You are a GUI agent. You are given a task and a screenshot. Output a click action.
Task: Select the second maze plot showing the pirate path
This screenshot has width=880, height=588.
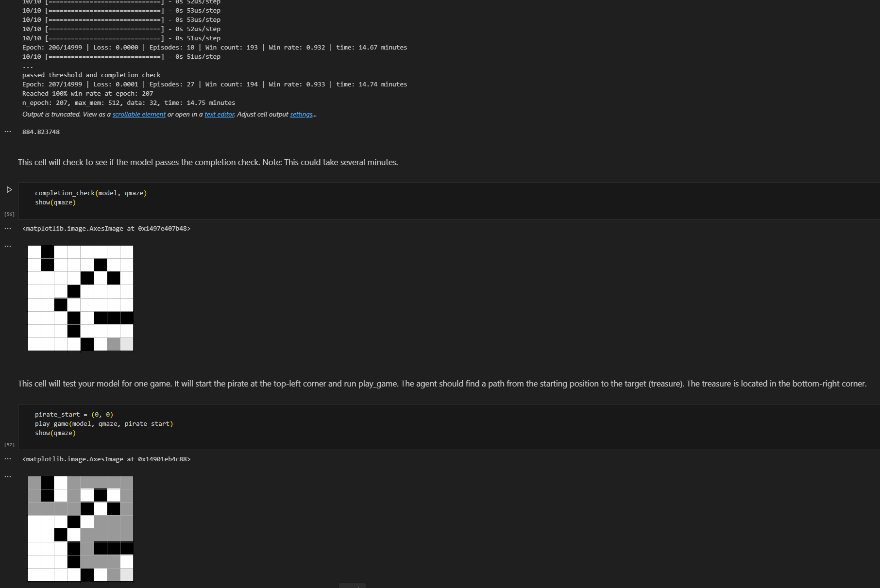coord(81,529)
